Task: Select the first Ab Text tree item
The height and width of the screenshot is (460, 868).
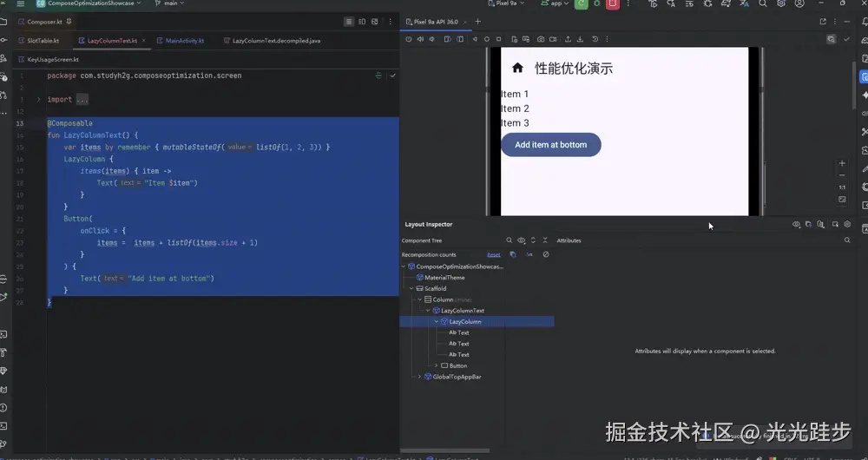Action: [x=459, y=332]
